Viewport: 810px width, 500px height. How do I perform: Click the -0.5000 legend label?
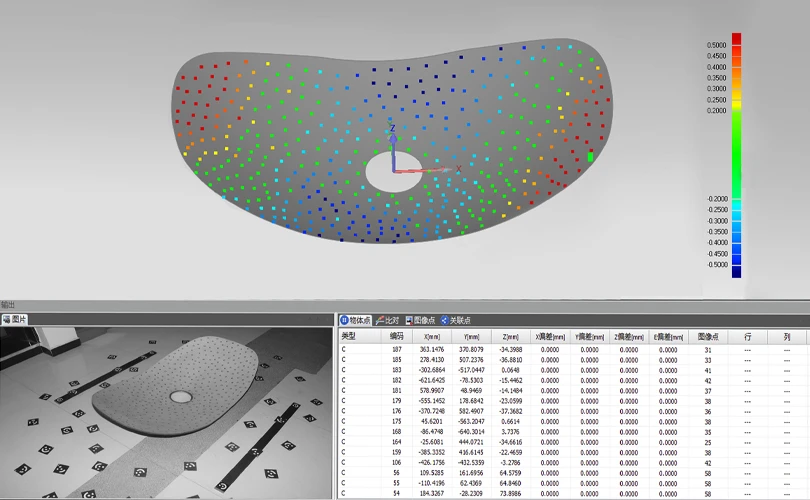pyautogui.click(x=718, y=265)
